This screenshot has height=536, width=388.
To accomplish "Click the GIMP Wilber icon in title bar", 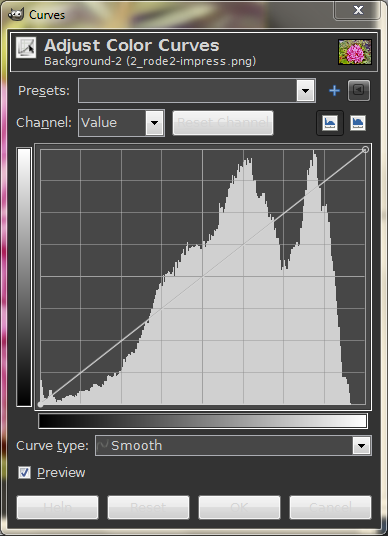I will click(x=16, y=14).
